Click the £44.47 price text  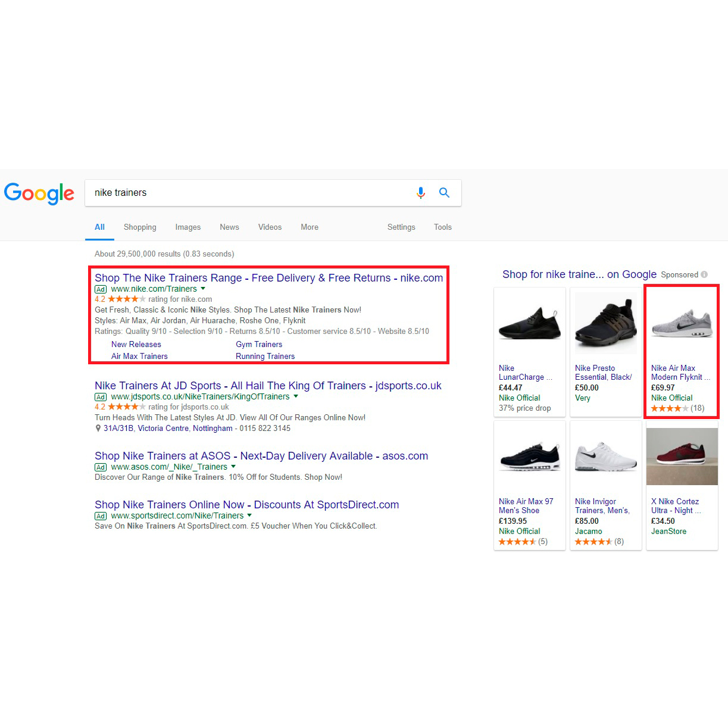coord(511,388)
